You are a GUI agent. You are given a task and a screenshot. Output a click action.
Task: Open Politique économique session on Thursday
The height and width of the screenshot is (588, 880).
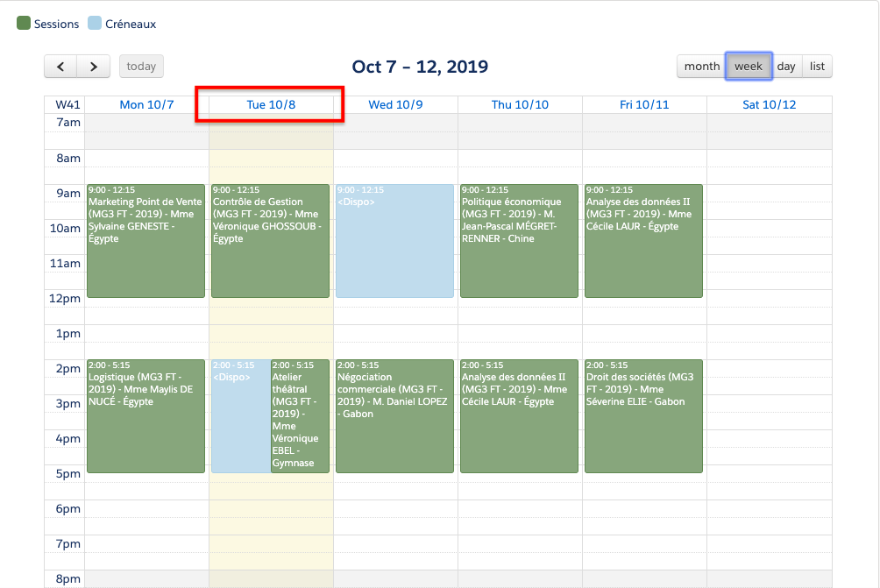(x=520, y=241)
